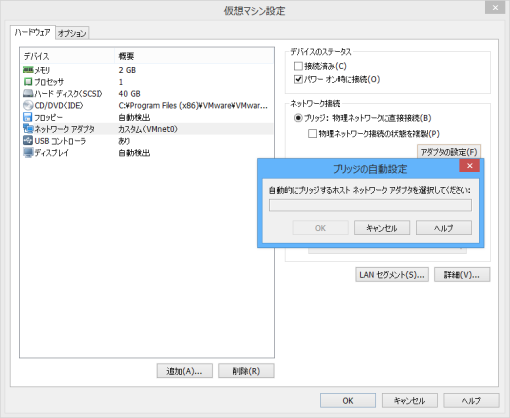Click floppy row 自動検出 value

[x=134, y=117]
